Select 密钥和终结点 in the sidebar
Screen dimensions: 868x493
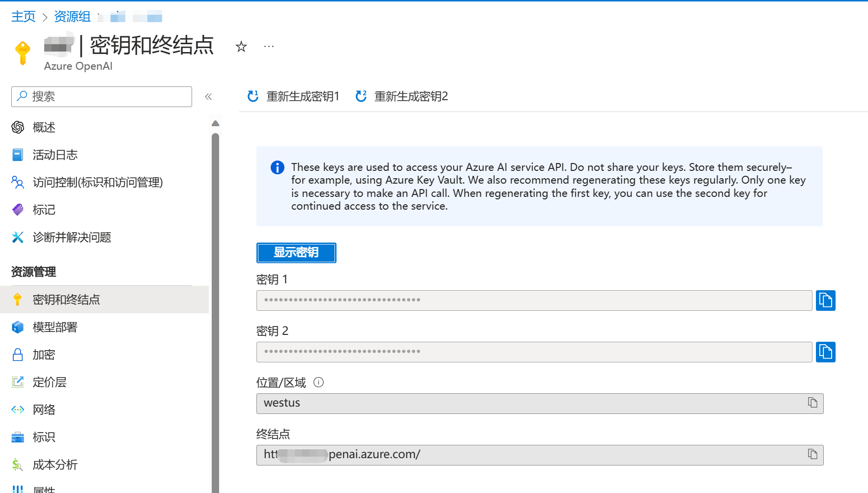tap(104, 300)
